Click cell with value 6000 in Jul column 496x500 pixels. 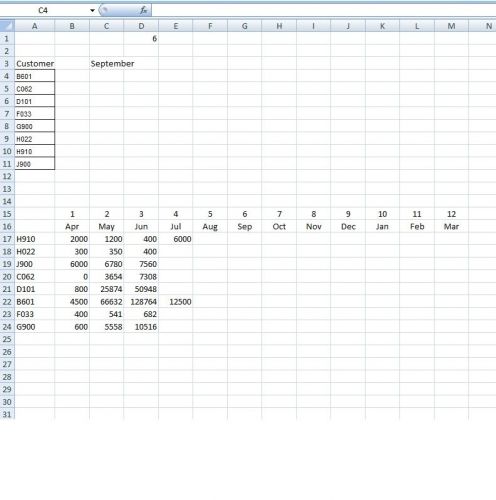click(x=176, y=239)
